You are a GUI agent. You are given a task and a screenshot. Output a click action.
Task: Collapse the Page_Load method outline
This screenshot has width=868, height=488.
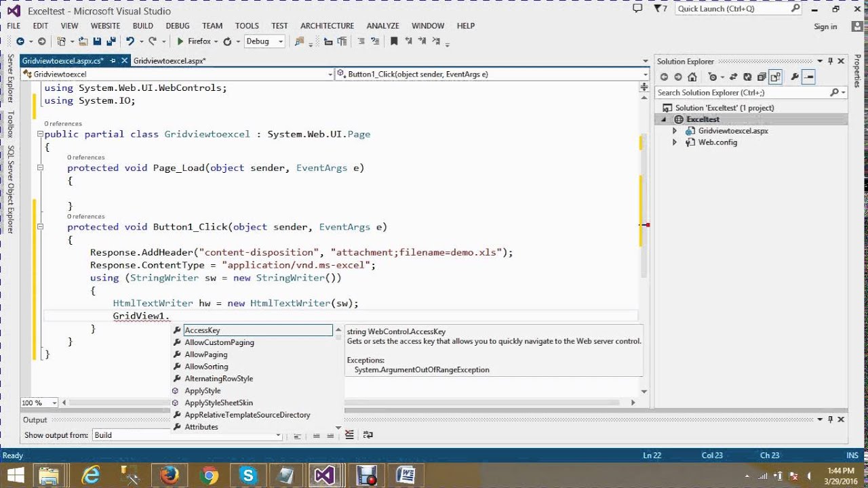click(x=40, y=167)
